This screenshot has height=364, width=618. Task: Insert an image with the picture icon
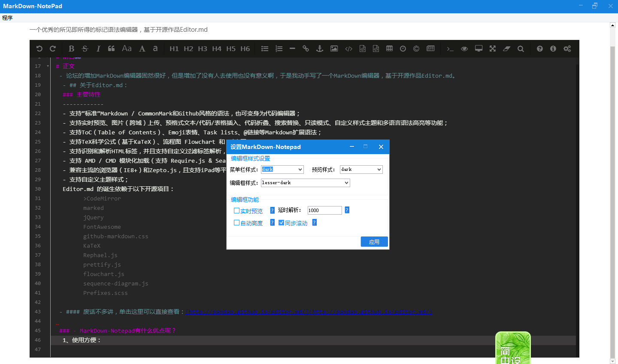[334, 49]
